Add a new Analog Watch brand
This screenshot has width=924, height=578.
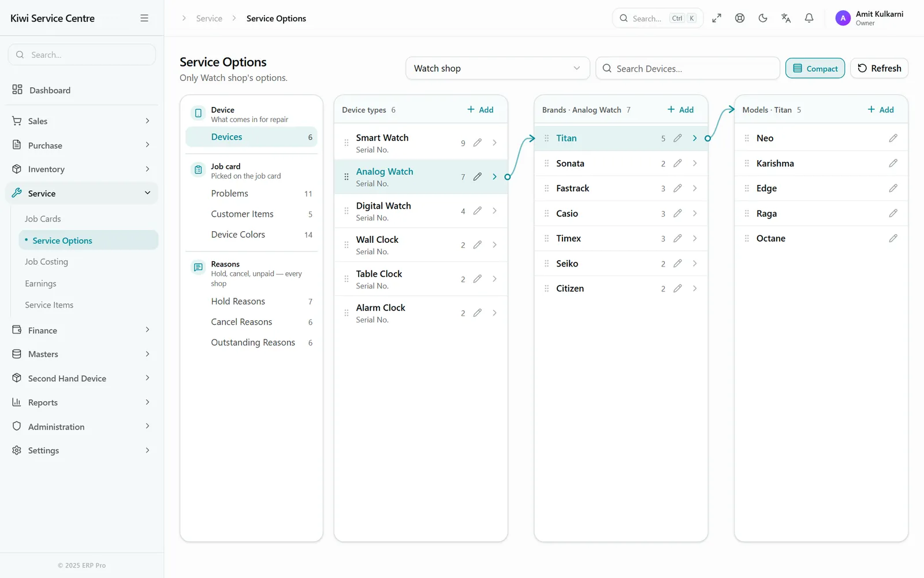point(680,110)
